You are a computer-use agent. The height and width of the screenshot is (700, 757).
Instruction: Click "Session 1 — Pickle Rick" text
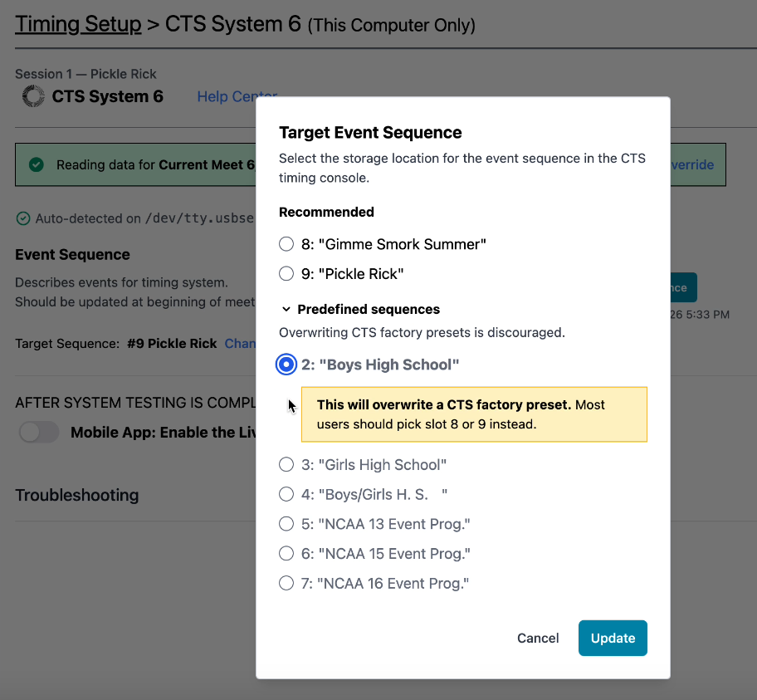coord(85,74)
